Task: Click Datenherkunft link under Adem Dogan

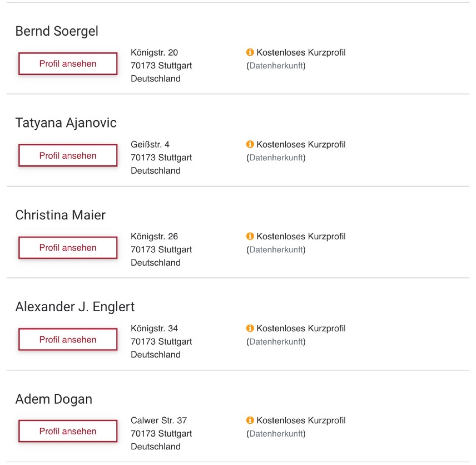Action: [276, 434]
